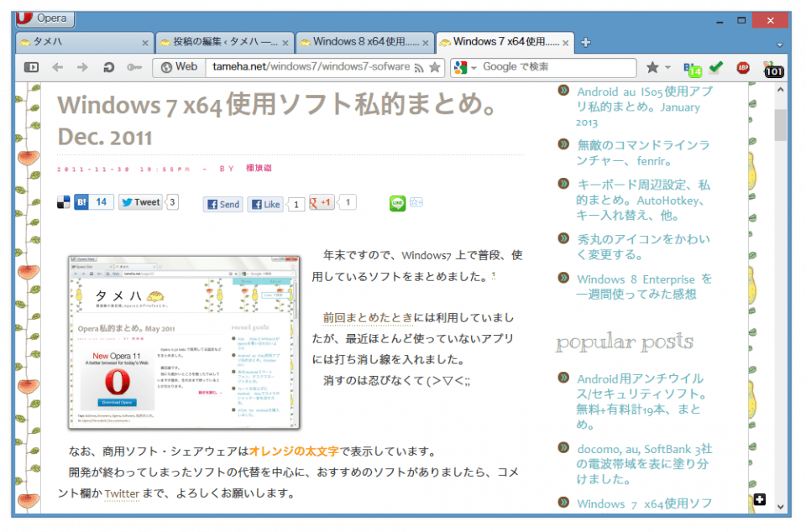Click the 14 Hatena bookmark count
This screenshot has width=806, height=532.
(102, 202)
